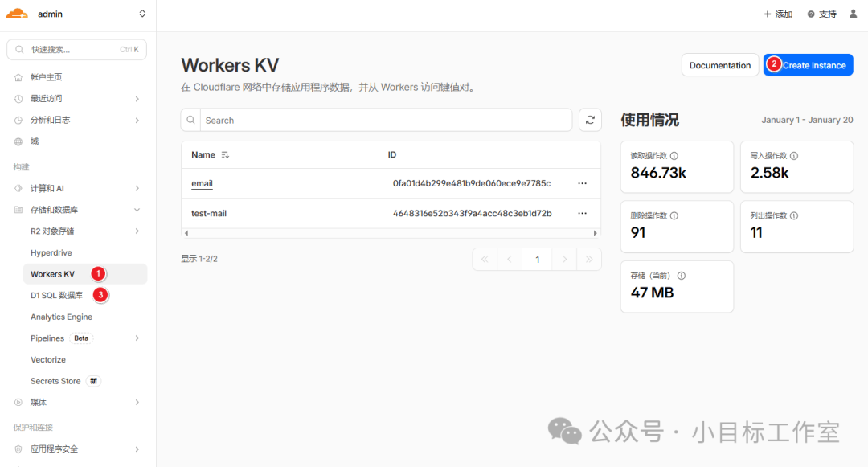The height and width of the screenshot is (467, 868).
Task: Refresh the KV namespace list
Action: 590,120
